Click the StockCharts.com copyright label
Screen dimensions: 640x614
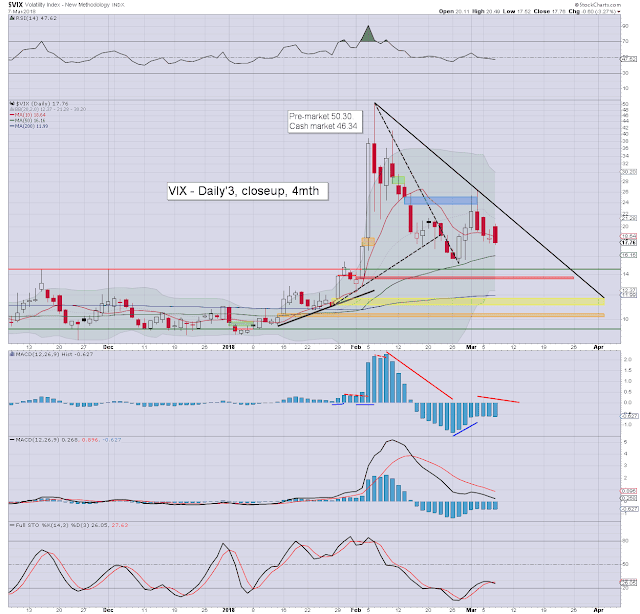598,4
